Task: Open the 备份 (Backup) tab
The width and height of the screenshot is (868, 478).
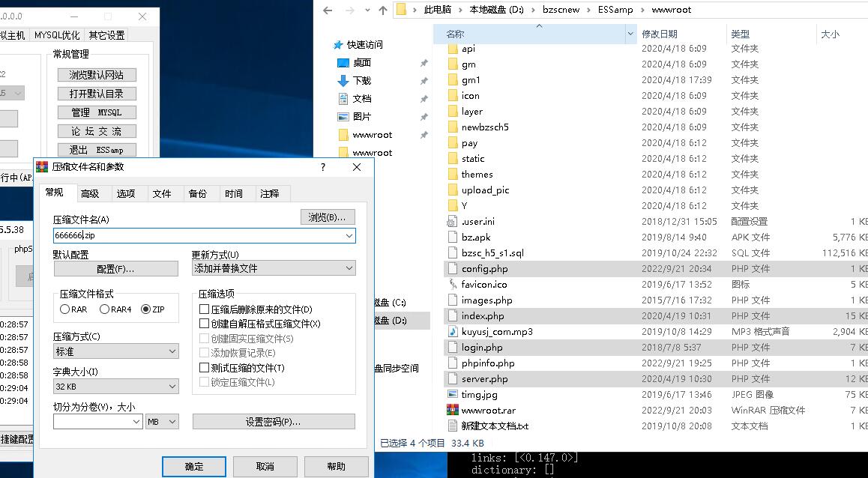Action: (x=198, y=193)
